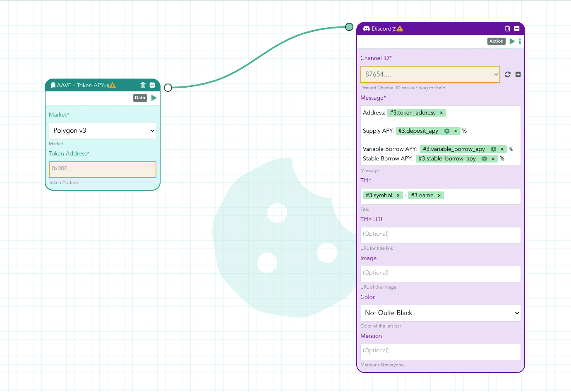571x392 pixels.
Task: Click the Discord node input connector
Action: [x=349, y=27]
